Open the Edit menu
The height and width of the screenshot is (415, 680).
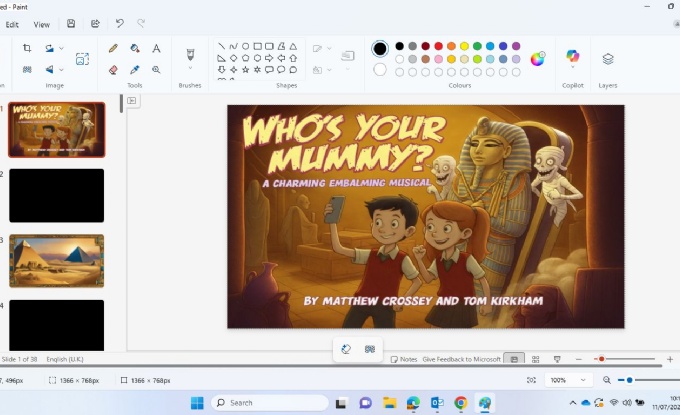click(x=12, y=25)
